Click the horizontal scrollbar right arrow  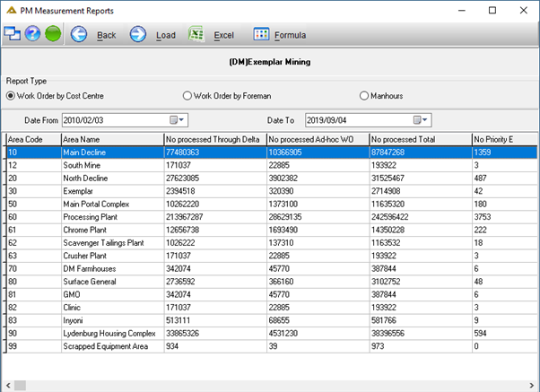click(532, 386)
